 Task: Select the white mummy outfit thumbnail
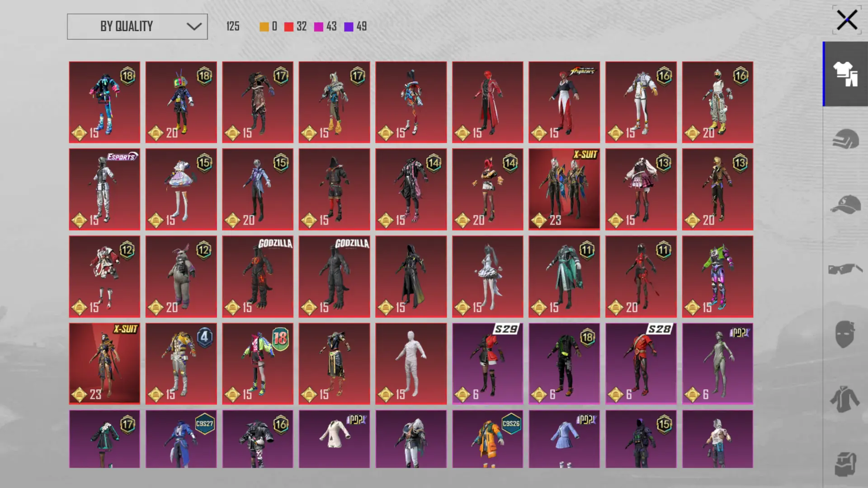point(411,363)
